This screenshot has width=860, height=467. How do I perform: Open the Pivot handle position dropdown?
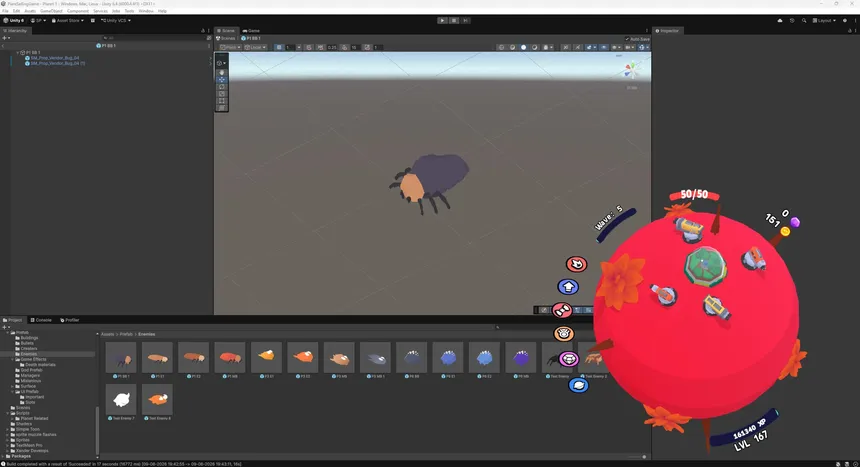pos(230,47)
